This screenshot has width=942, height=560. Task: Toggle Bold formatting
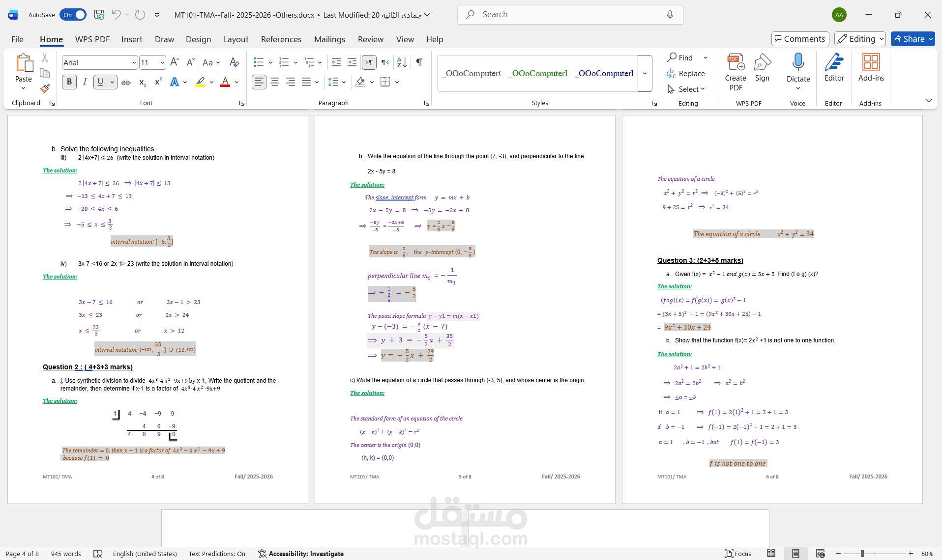tap(69, 82)
